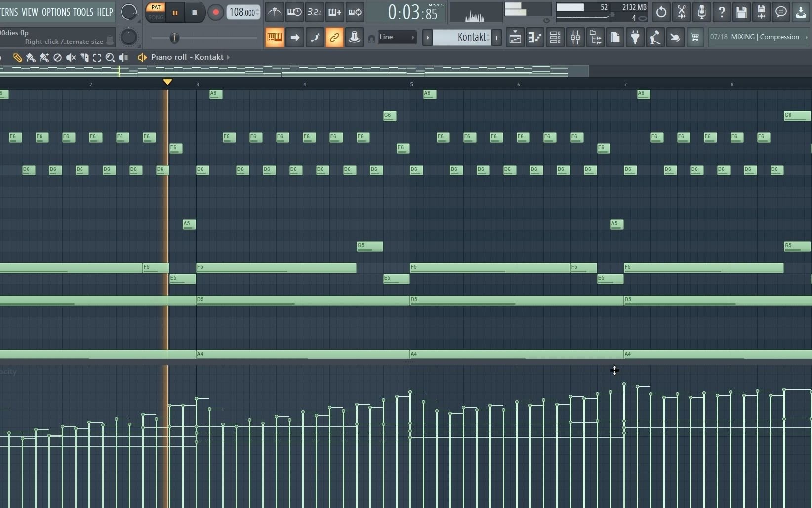Select the Slice tool

tap(84, 57)
